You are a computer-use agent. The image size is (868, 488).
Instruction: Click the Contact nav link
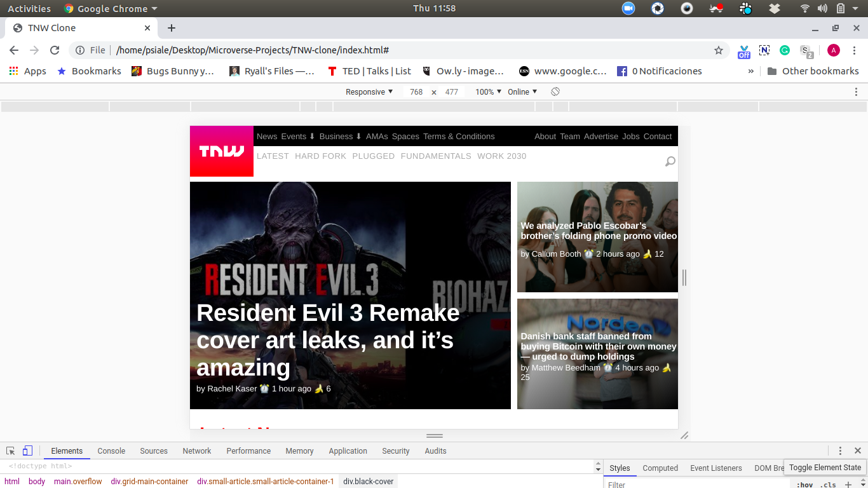(658, 137)
